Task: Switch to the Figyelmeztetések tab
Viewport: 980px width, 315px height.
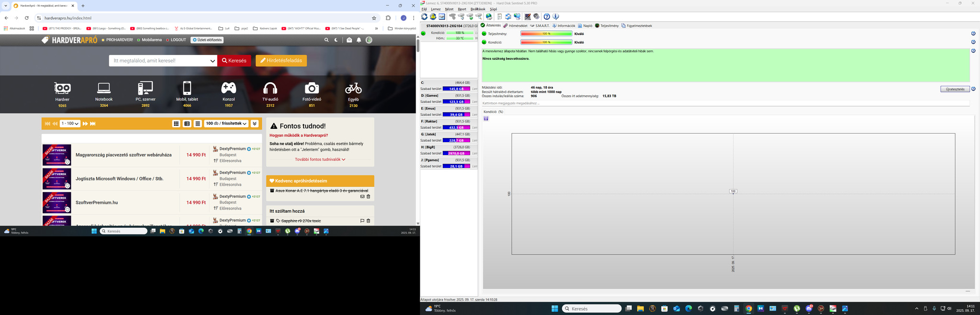Action: pos(637,26)
